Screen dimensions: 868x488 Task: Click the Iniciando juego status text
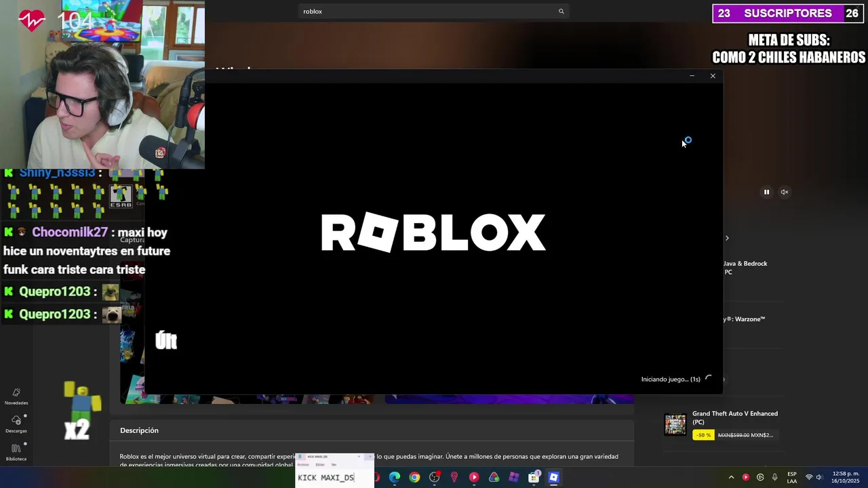671,380
